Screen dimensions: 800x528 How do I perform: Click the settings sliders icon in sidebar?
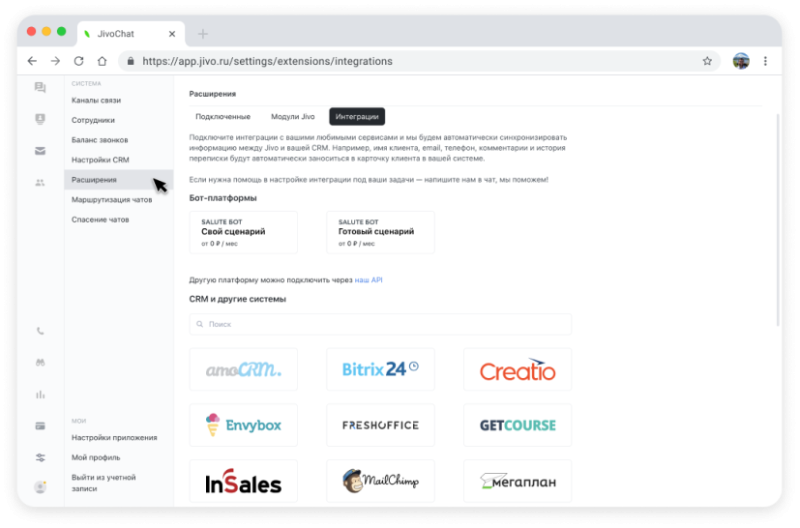tap(40, 458)
